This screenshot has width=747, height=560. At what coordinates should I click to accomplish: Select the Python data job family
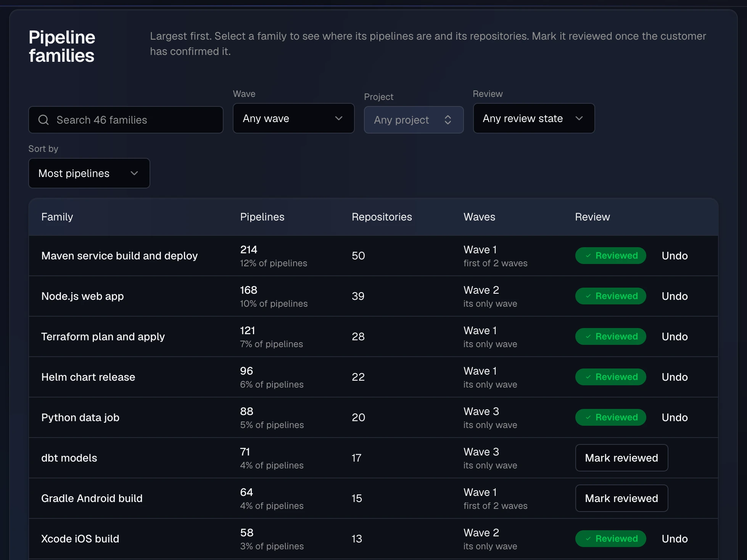point(80,417)
